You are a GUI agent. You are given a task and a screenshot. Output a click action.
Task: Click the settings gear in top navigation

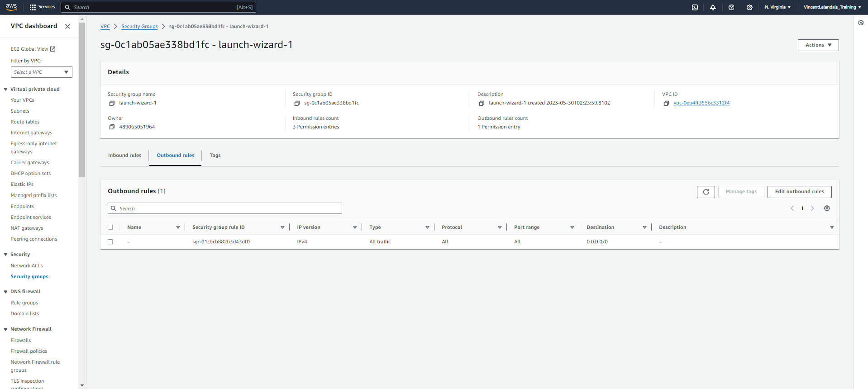point(749,7)
